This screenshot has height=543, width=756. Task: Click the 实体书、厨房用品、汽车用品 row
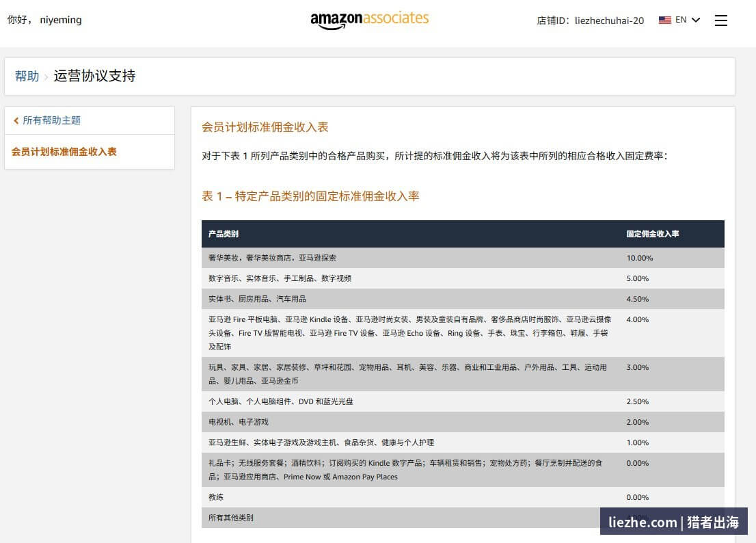(x=463, y=299)
